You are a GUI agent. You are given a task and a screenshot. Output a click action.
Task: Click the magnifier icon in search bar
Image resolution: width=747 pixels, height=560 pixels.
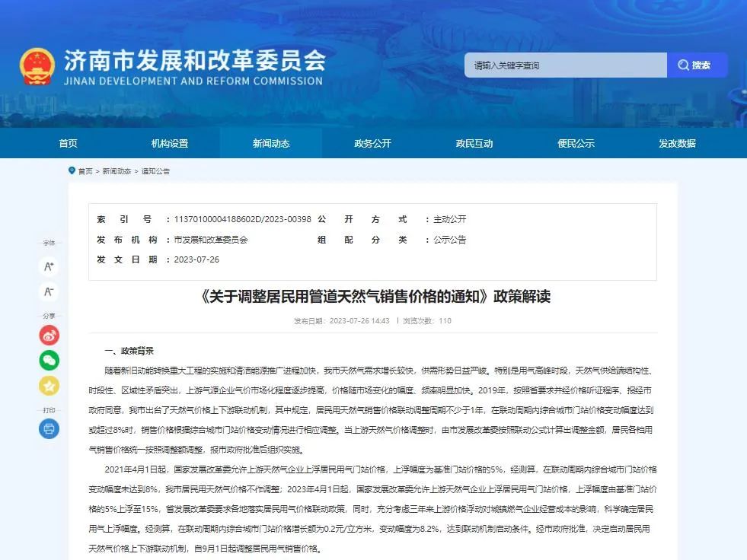[684, 65]
